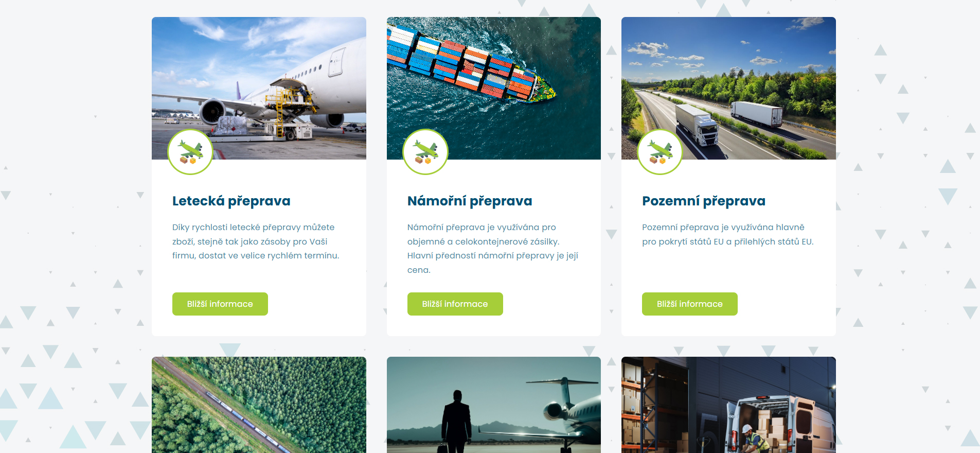Open Bližší informace for Letecká přeprava
This screenshot has width=980, height=453.
coord(220,304)
